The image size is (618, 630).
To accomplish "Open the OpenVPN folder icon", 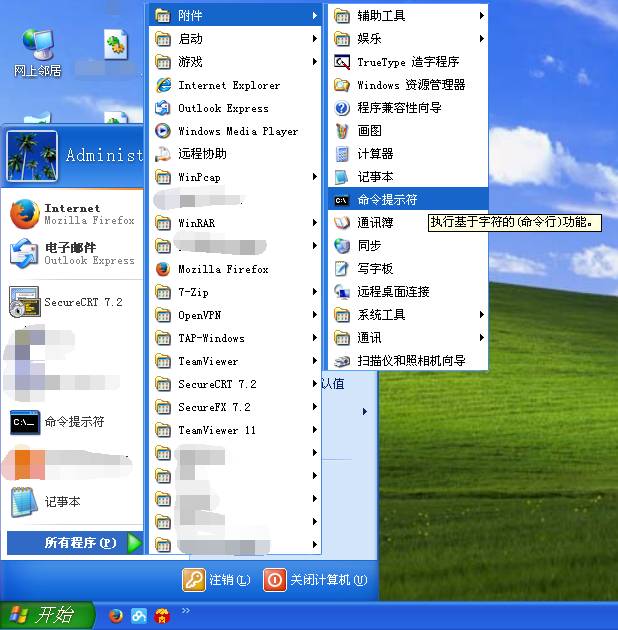I will click(163, 315).
